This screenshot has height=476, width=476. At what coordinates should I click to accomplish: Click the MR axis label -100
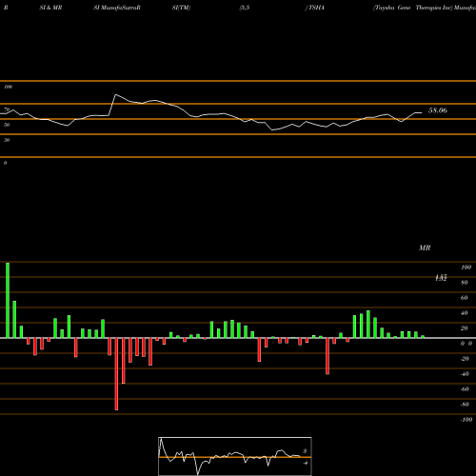466,420
